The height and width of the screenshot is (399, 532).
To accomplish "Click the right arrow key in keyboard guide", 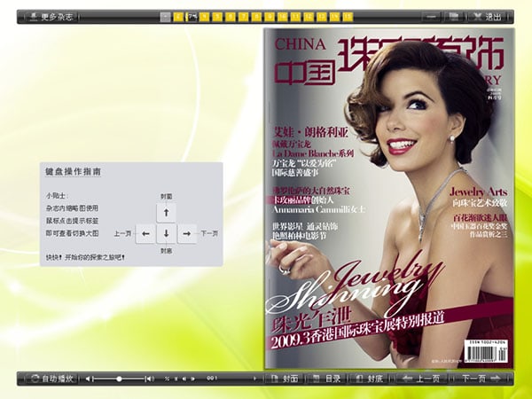I will tap(187, 233).
